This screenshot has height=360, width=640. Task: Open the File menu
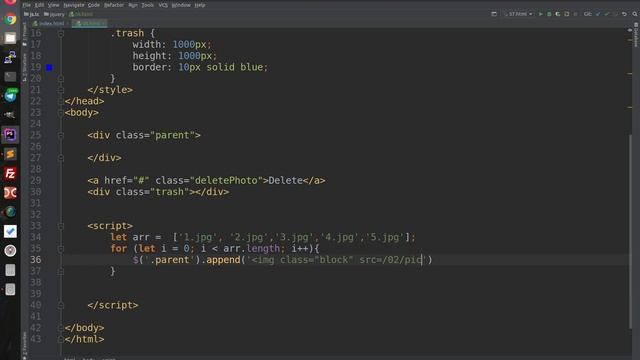click(x=27, y=5)
